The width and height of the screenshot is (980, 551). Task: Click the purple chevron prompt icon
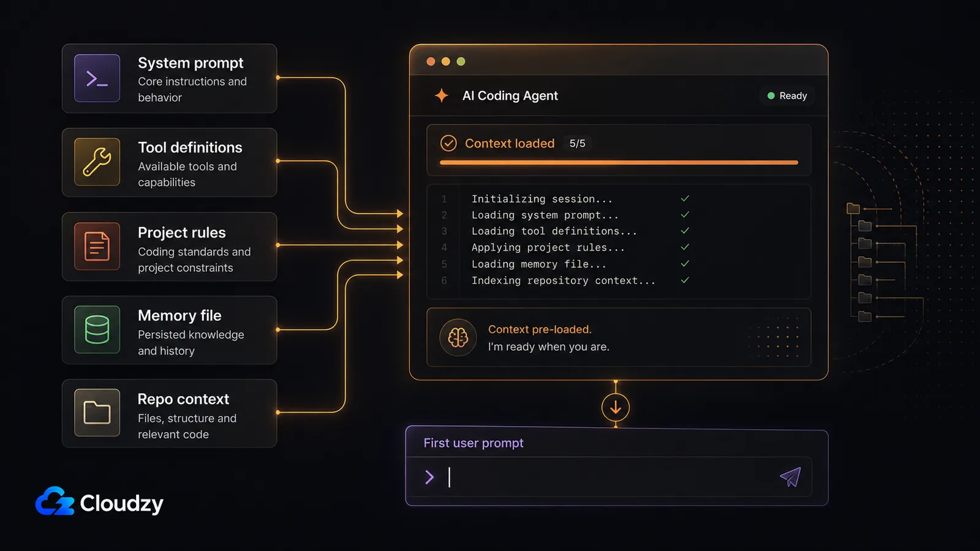click(x=429, y=477)
